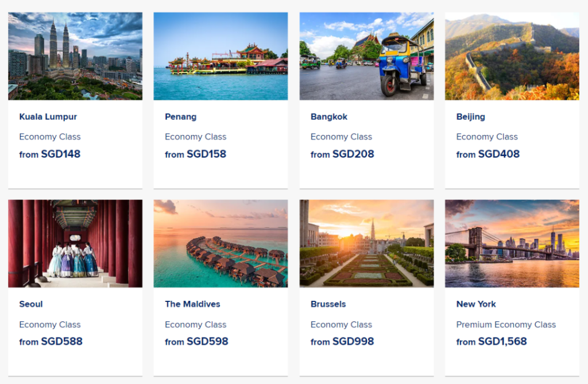The height and width of the screenshot is (384, 588).
Task: Select the Brussels destination heading
Action: click(x=328, y=304)
